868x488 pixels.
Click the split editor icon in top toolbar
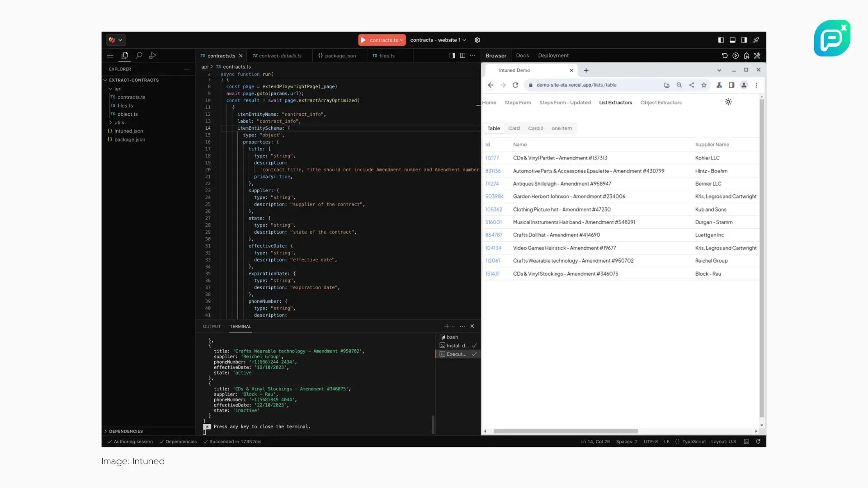click(x=462, y=55)
